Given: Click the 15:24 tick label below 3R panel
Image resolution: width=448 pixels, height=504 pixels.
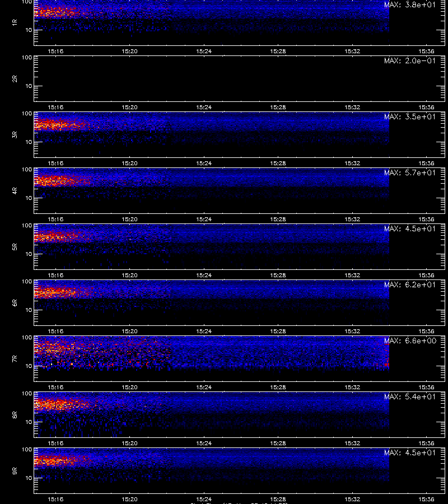Looking at the screenshot, I should [x=204, y=164].
